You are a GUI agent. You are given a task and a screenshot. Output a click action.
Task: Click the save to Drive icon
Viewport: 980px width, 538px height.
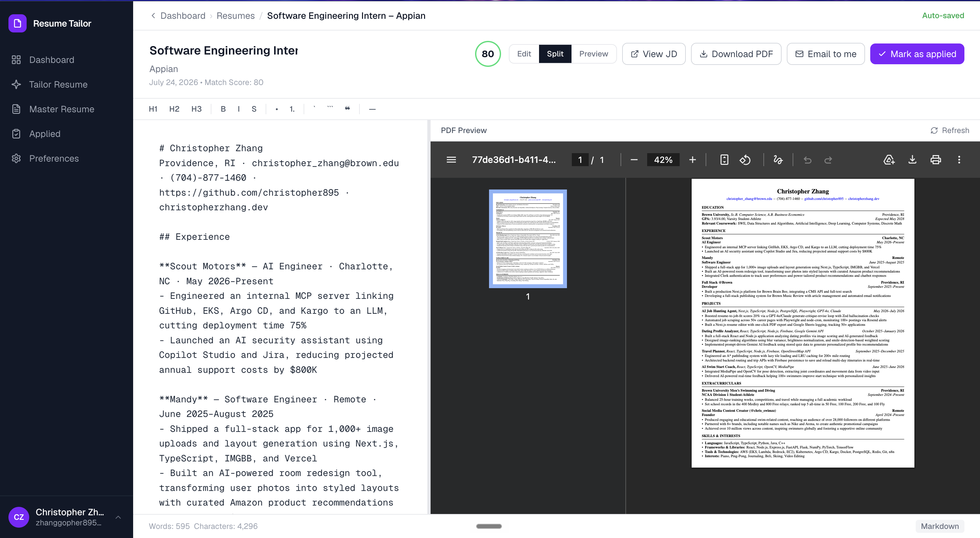(889, 160)
